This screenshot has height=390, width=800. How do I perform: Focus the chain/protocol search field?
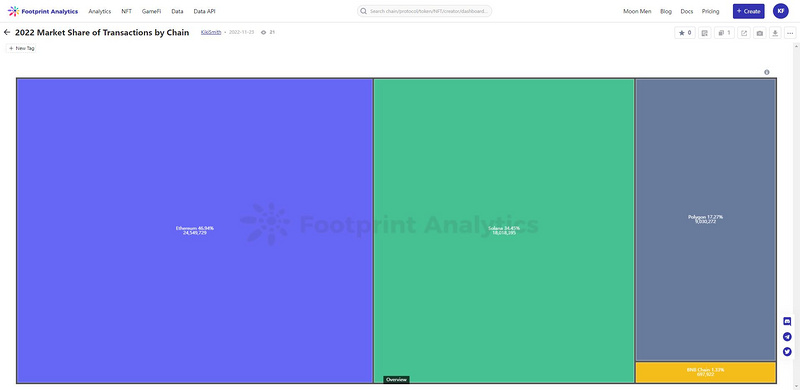pos(424,11)
